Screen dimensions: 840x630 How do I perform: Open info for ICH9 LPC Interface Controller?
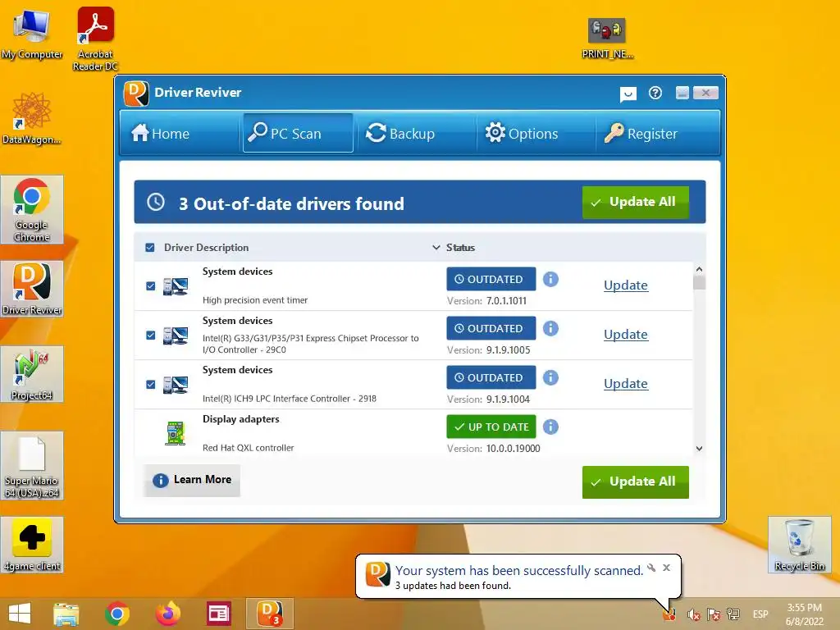click(x=550, y=377)
